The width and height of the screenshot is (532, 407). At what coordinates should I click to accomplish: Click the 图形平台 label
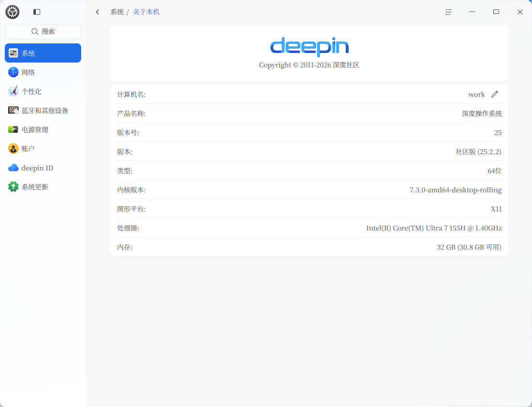(131, 209)
